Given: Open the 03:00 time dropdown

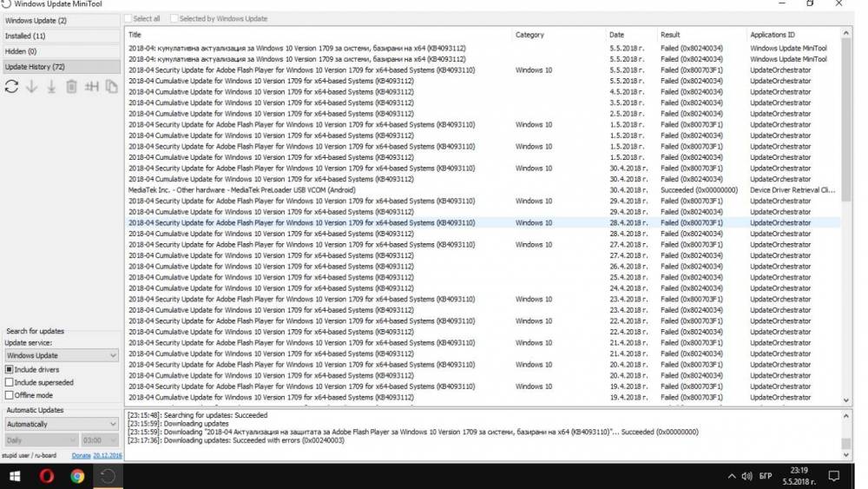Looking at the screenshot, I should pyautogui.click(x=100, y=440).
